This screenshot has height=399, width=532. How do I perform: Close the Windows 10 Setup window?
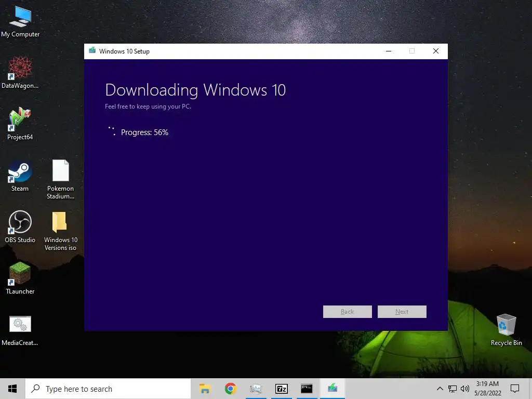click(436, 51)
